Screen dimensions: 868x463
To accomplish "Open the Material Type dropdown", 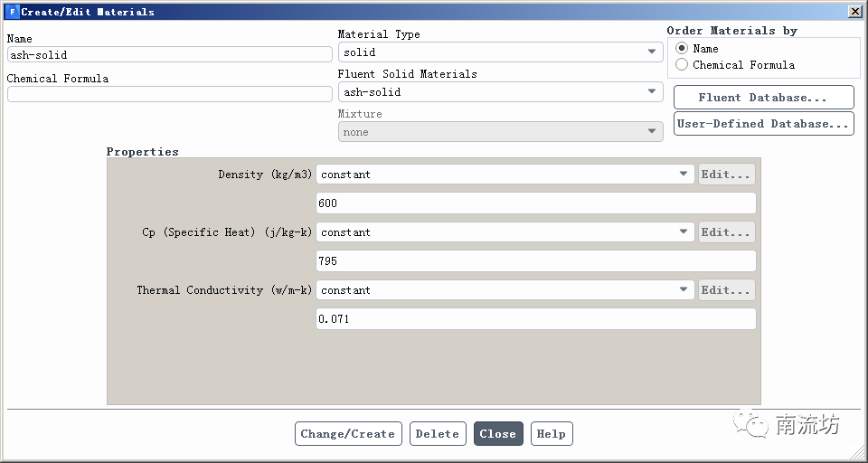I will coord(500,52).
